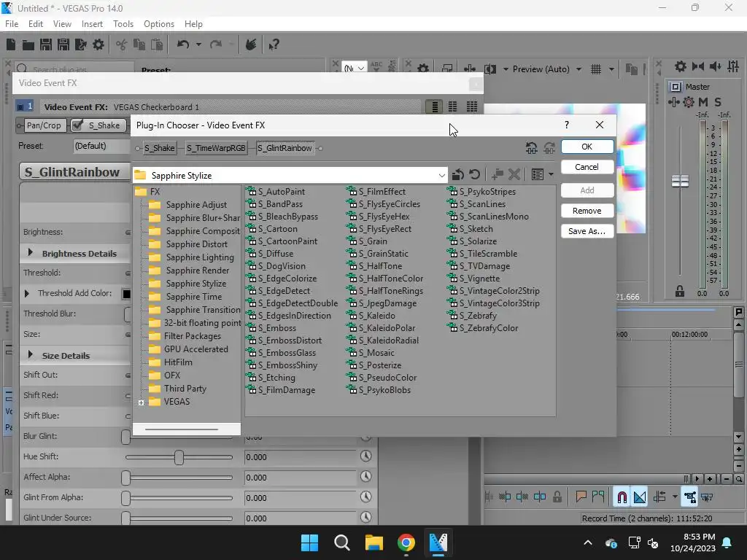
Task: Switch FX chain to two-column view
Action: pos(452,106)
